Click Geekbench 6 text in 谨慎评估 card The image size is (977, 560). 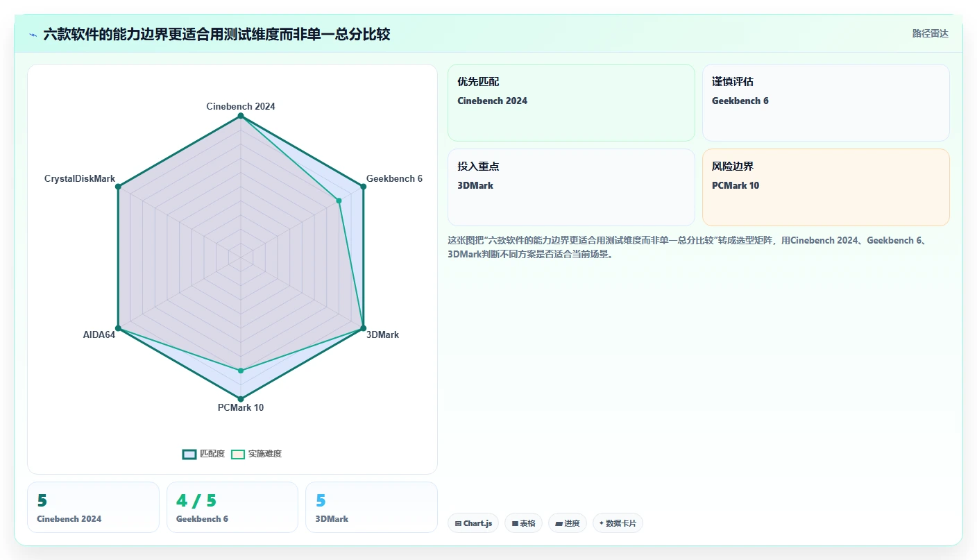740,101
